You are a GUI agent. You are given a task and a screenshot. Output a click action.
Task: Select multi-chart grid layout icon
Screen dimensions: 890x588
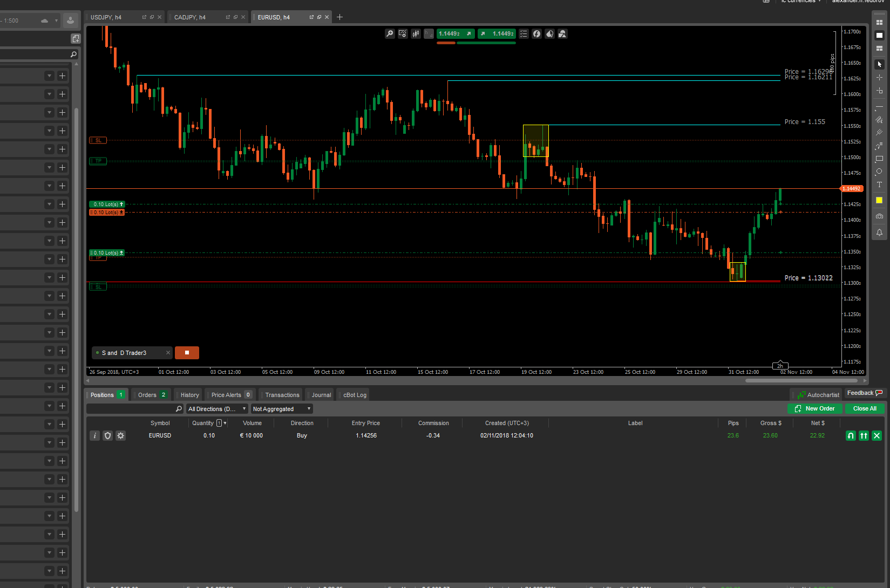point(879,23)
